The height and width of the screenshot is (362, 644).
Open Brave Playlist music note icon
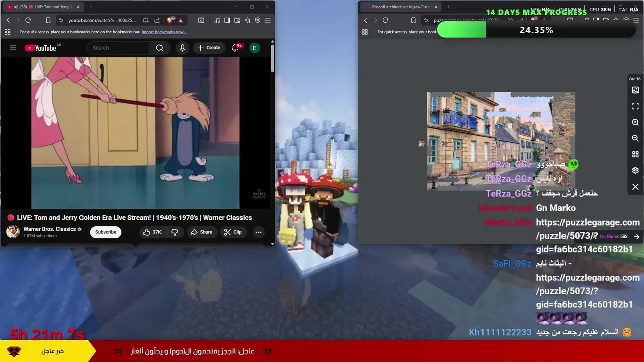(217, 20)
